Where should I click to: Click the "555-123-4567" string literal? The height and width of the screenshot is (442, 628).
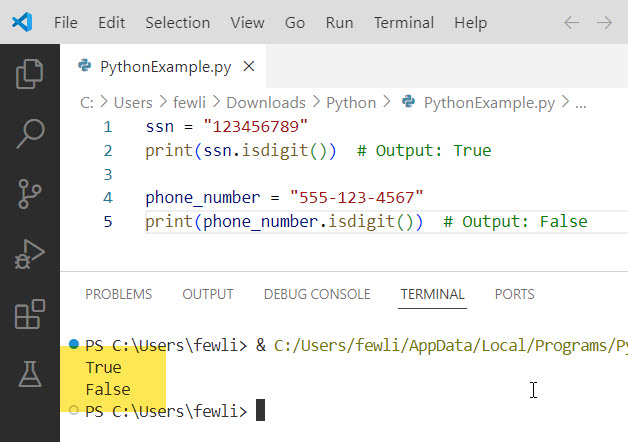[356, 197]
